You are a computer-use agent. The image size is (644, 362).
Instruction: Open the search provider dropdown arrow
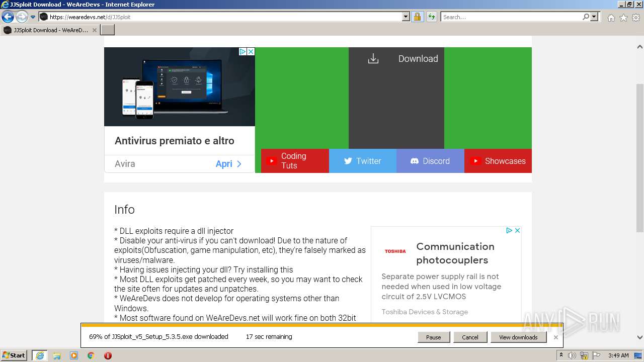594,17
